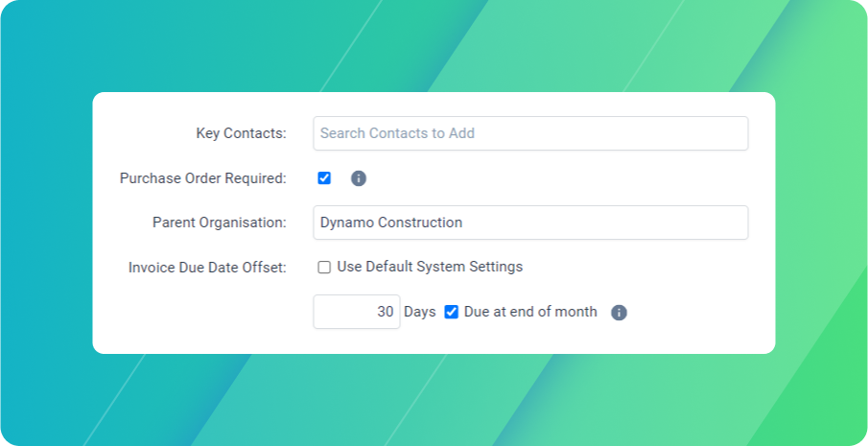Click the "Days" unit label

[420, 312]
